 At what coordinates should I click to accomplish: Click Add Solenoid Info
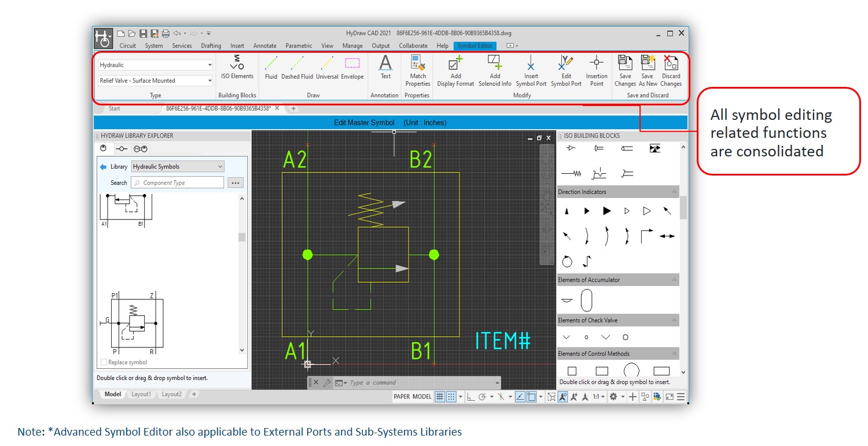pos(495,71)
